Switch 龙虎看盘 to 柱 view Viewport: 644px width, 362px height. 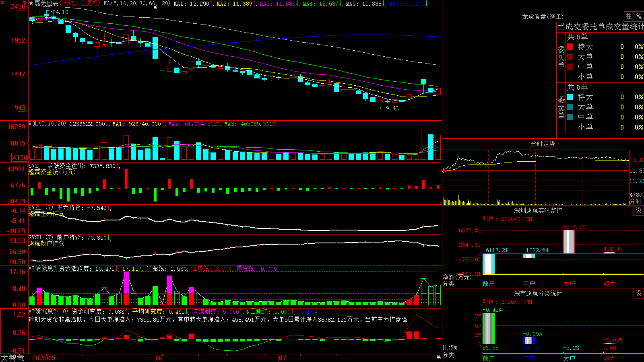click(629, 16)
